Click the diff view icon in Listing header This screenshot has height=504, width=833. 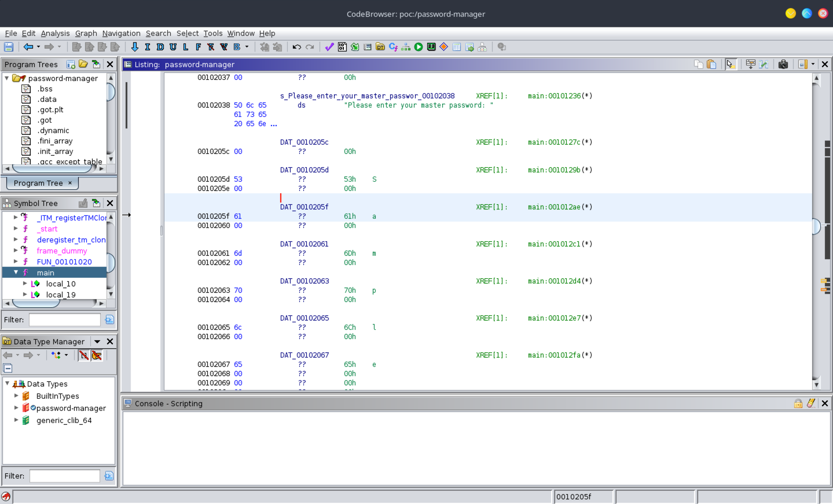763,64
